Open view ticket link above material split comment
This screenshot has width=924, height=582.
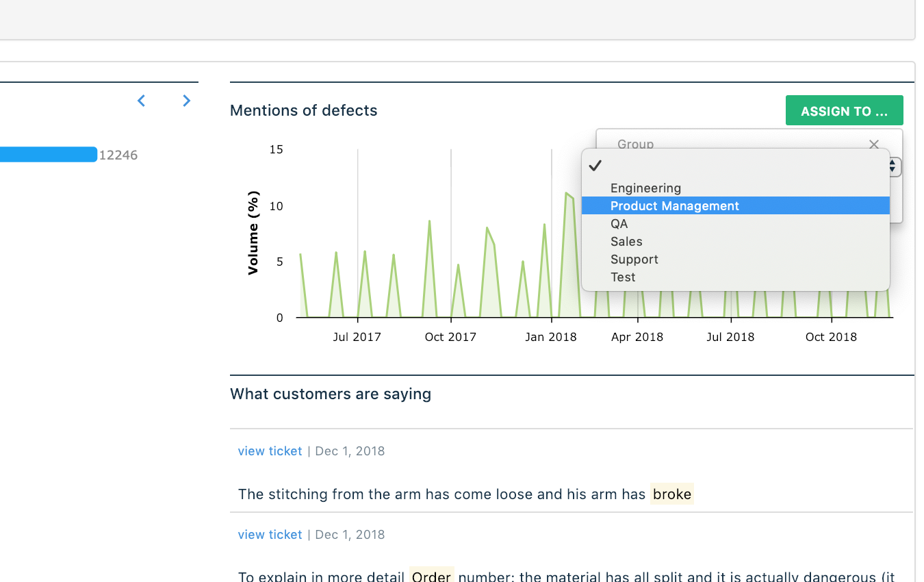(270, 535)
